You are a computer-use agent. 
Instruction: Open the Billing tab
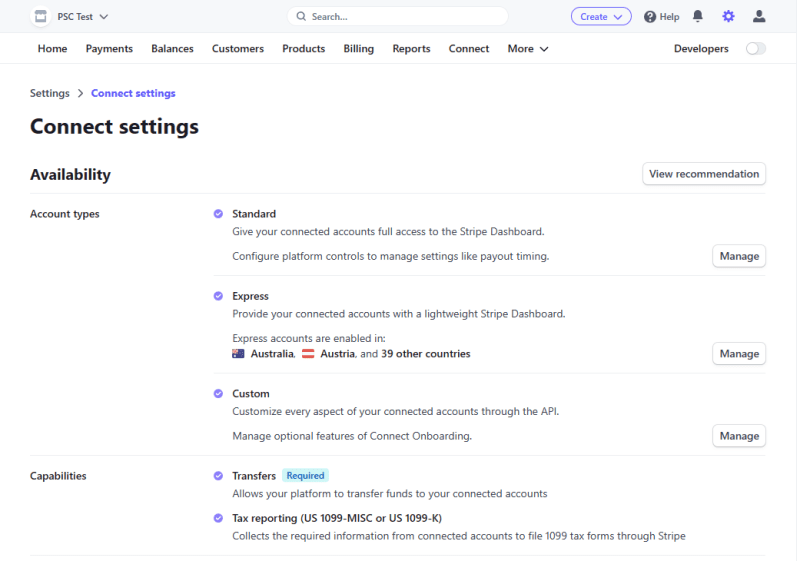tap(359, 49)
